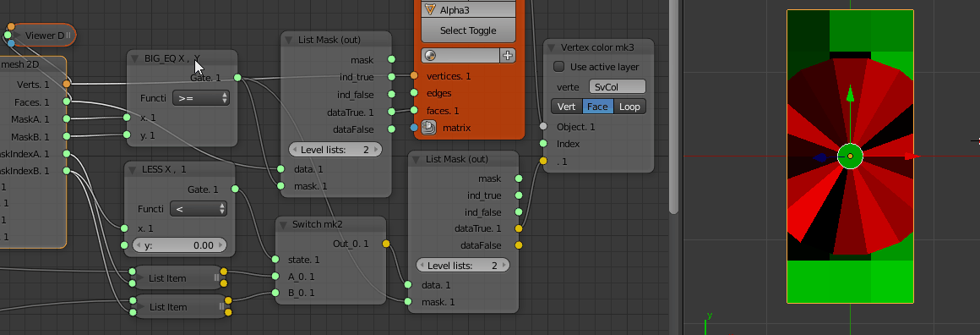The height and width of the screenshot is (335, 980).
Task: Click the increase arrow on the y: 0.00 field
Action: (220, 245)
